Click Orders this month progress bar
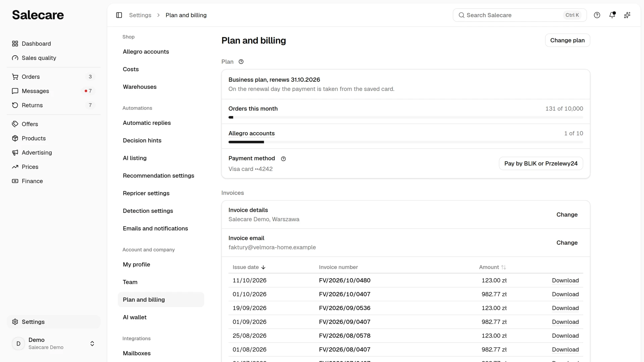The width and height of the screenshot is (644, 362). [406, 117]
